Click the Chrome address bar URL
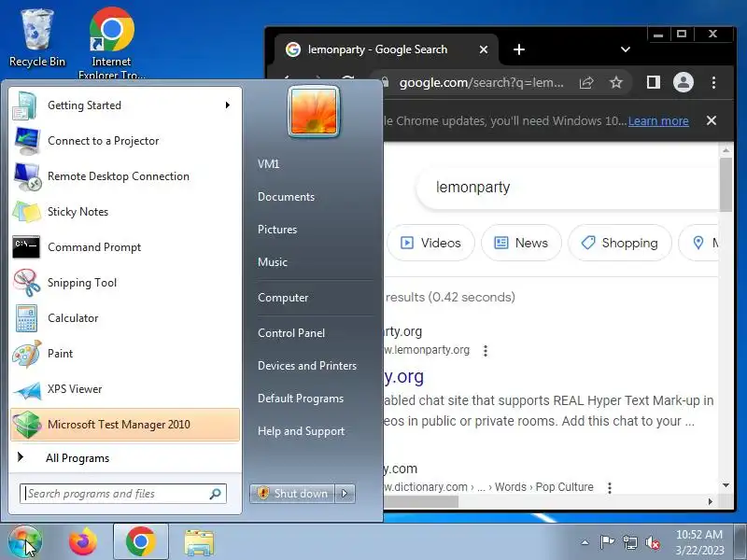 (x=481, y=83)
